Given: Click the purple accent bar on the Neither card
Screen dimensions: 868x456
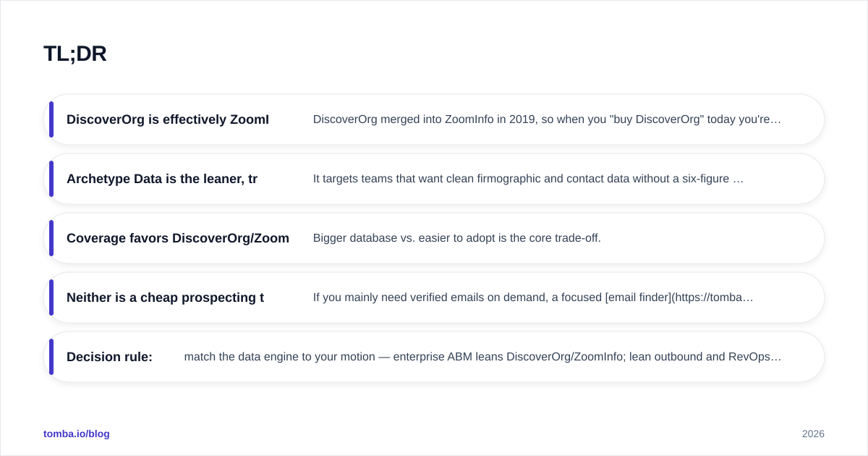Looking at the screenshot, I should click(x=51, y=297).
